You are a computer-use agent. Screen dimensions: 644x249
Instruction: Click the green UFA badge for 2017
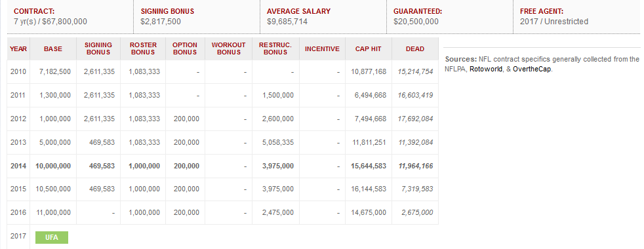tap(52, 237)
